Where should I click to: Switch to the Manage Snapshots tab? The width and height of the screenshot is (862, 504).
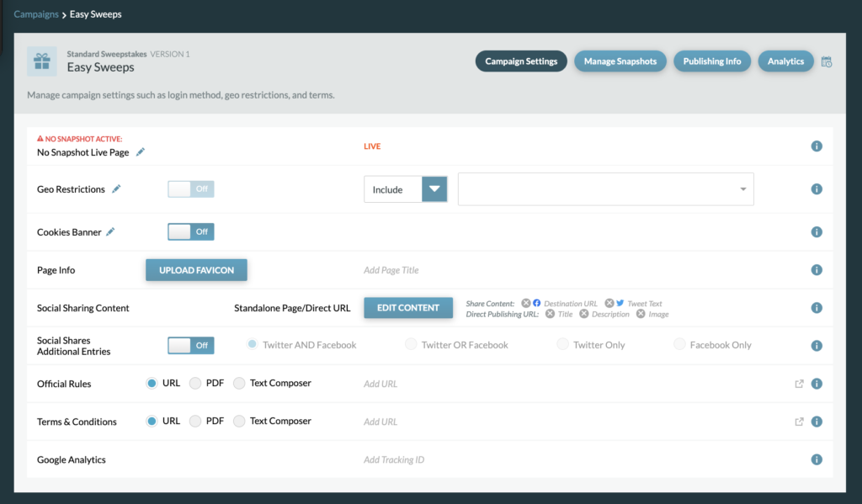pyautogui.click(x=620, y=61)
